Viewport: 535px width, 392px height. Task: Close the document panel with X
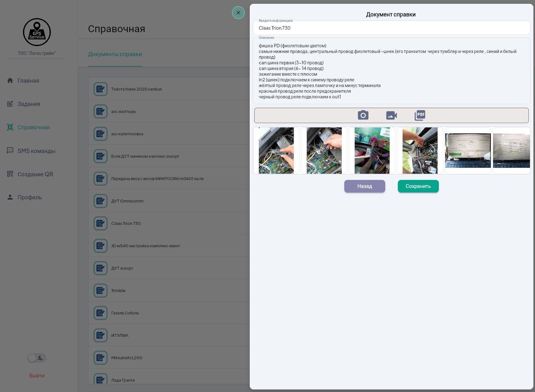click(x=238, y=13)
